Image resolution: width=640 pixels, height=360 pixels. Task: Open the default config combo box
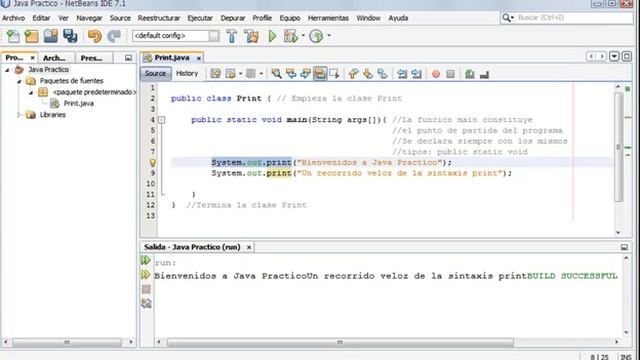pos(176,36)
